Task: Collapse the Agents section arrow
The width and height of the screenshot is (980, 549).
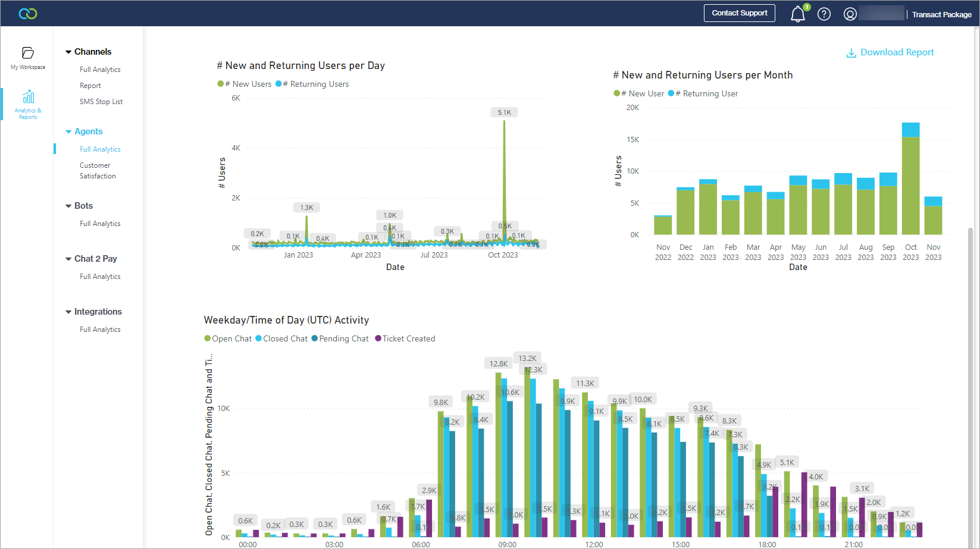Action: [68, 131]
